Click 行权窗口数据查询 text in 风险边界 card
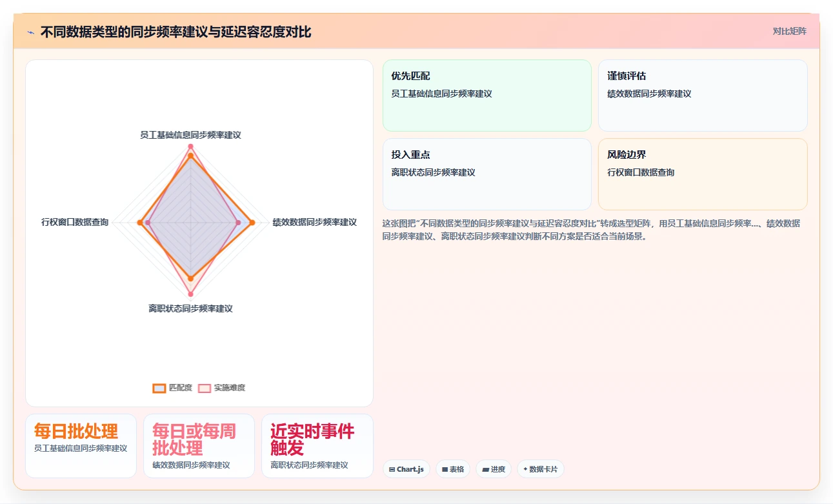The height and width of the screenshot is (504, 833). [x=641, y=172]
